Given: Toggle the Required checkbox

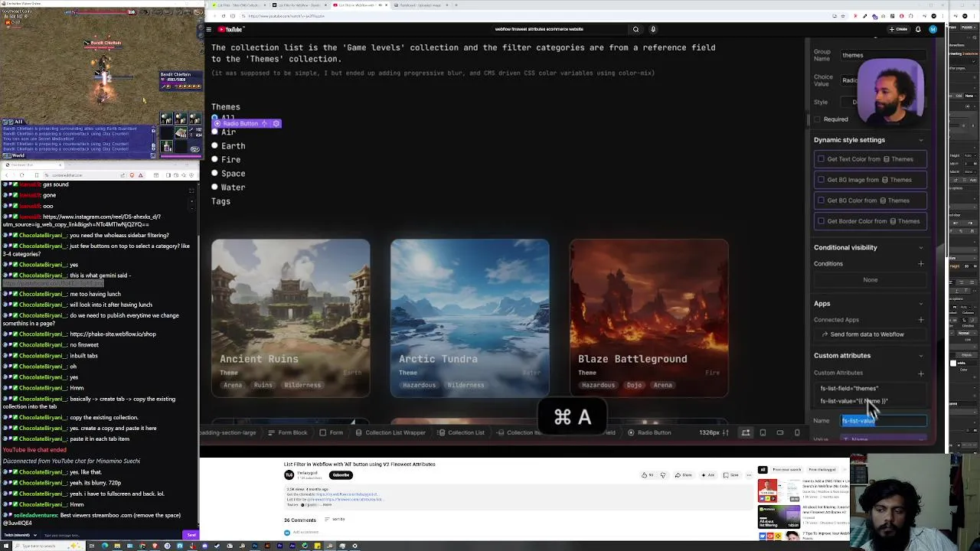Looking at the screenshot, I should [818, 119].
